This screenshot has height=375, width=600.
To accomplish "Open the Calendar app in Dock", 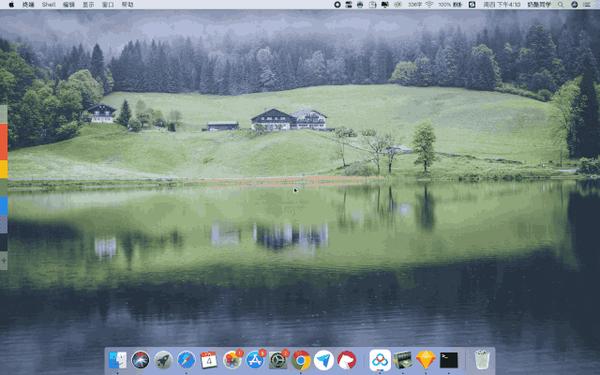I will click(x=209, y=360).
